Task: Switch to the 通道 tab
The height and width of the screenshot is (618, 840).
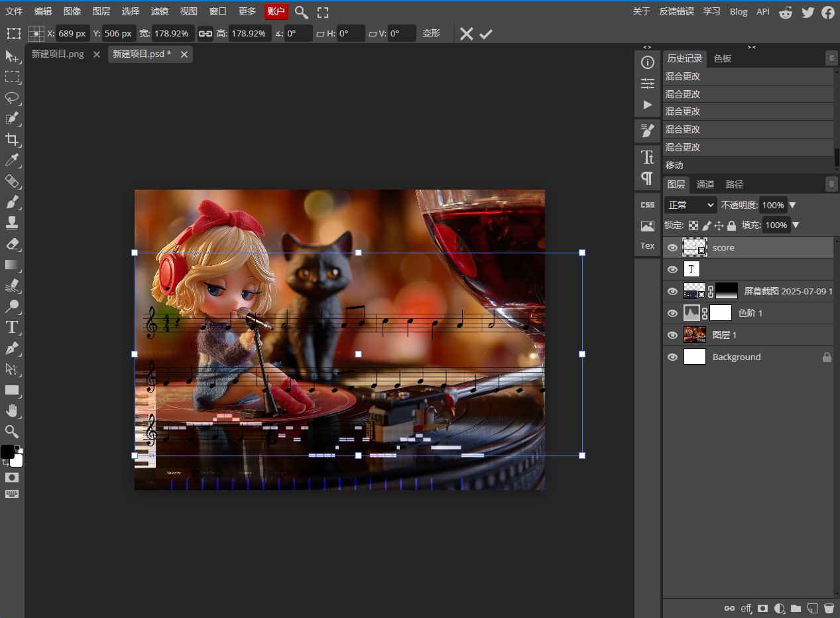Action: point(705,184)
